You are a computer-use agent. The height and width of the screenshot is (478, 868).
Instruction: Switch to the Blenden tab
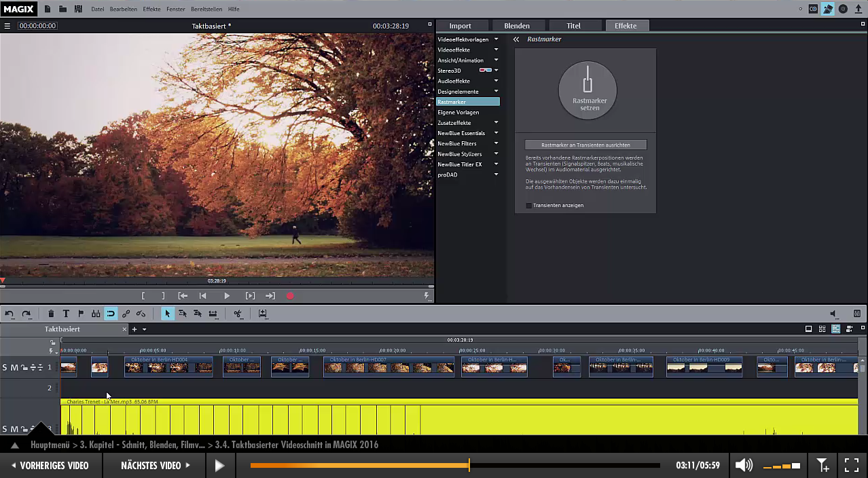(x=517, y=26)
